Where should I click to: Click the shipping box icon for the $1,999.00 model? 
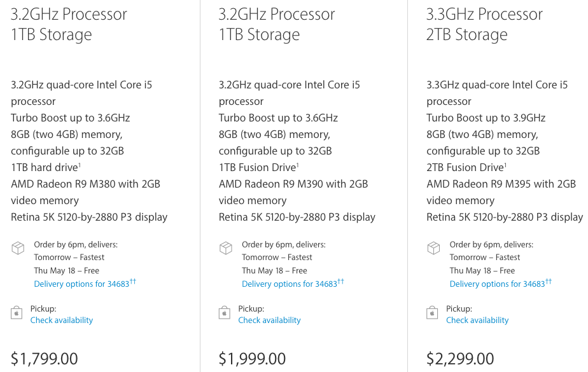point(225,248)
